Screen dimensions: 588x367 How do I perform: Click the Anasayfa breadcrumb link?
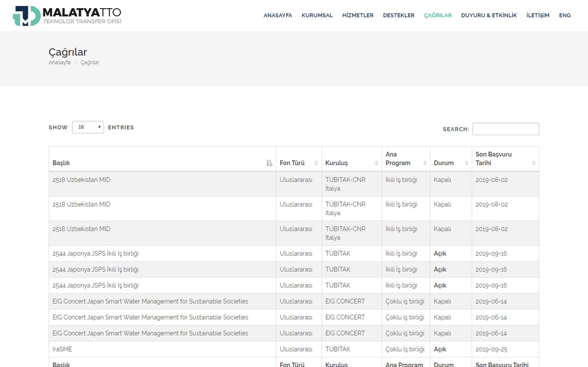click(x=60, y=63)
